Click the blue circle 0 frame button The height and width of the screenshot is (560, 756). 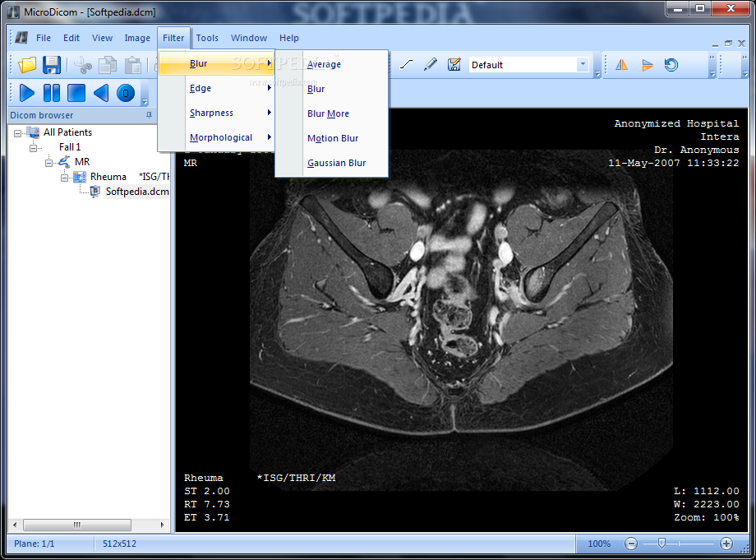pos(126,93)
